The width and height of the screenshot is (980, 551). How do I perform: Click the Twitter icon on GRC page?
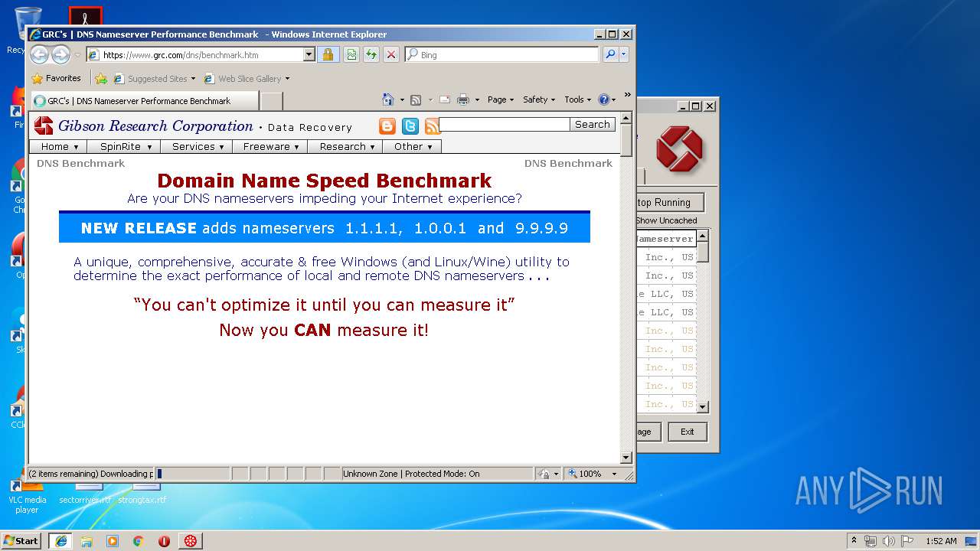[410, 126]
